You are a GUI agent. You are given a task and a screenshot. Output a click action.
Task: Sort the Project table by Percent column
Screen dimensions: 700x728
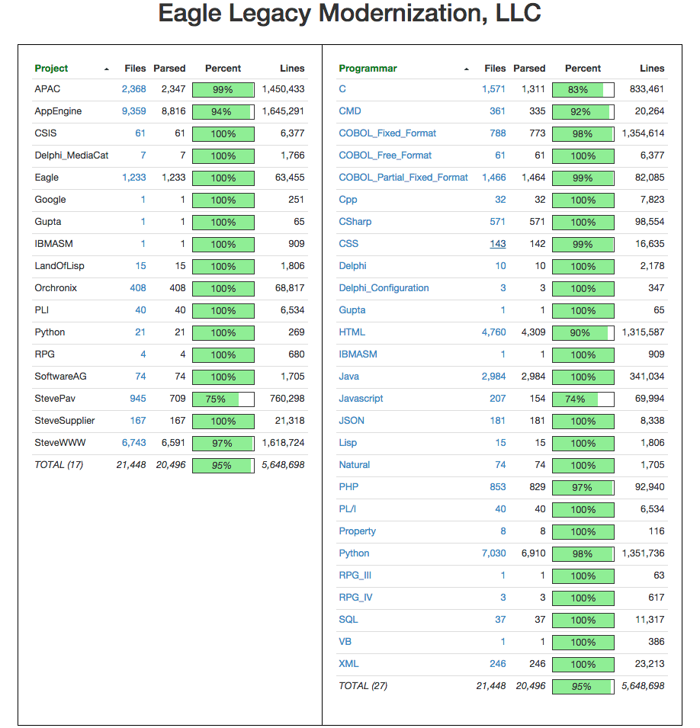click(x=223, y=69)
